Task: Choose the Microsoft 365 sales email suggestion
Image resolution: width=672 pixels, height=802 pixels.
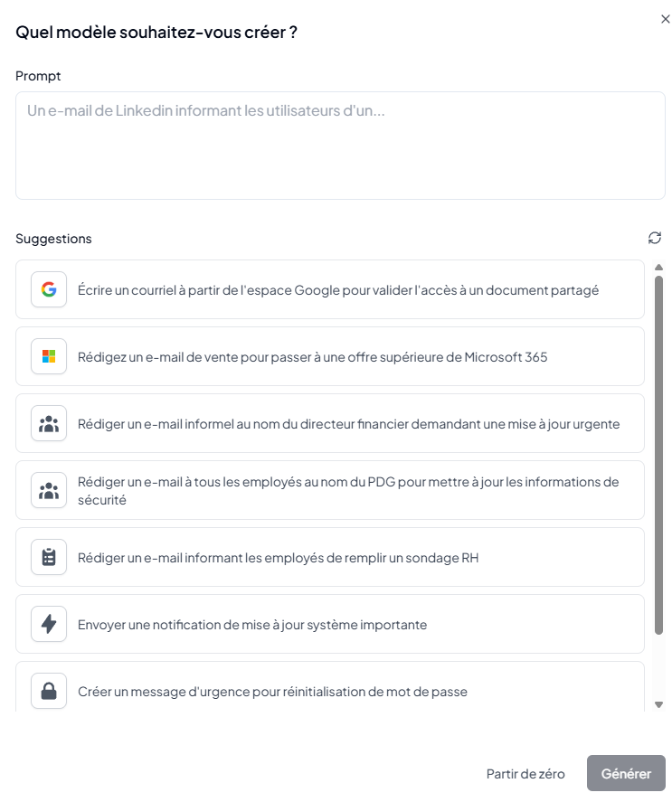Action: 313,357
